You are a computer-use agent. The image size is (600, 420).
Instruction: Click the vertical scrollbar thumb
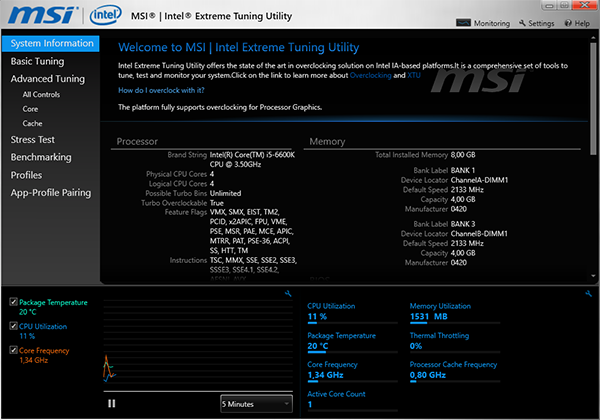(x=593, y=98)
